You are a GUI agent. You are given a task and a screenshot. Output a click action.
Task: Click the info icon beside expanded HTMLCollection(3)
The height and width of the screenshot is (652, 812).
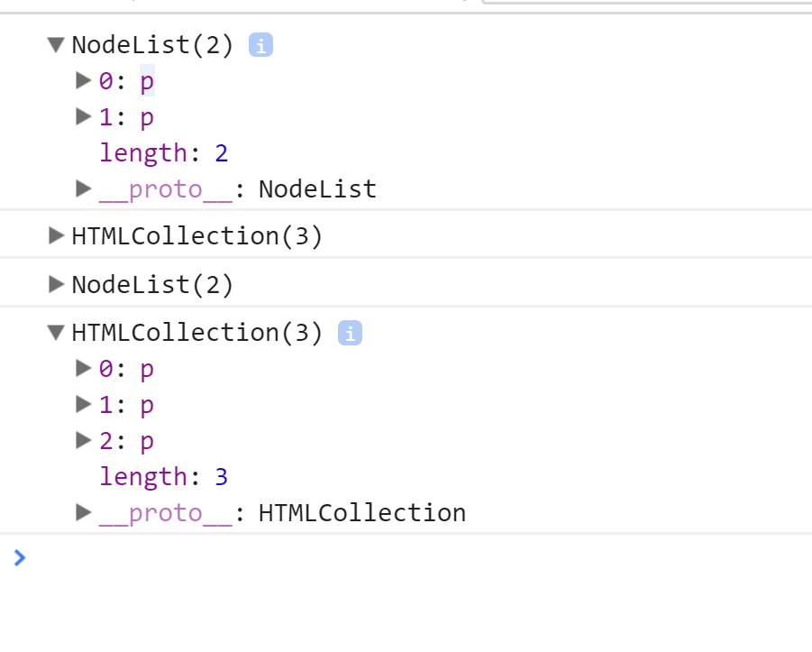[x=349, y=332]
